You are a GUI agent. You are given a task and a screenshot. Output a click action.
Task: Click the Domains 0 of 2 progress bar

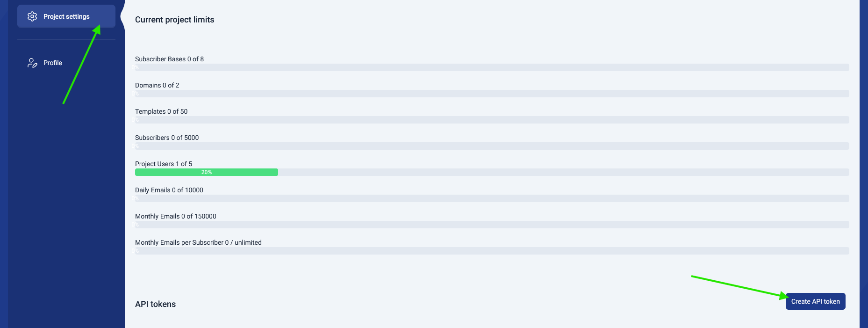pos(492,94)
